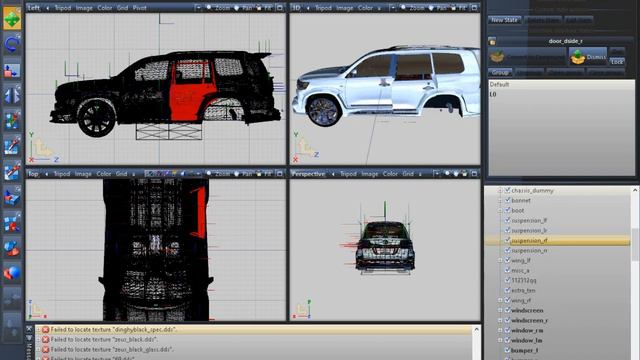The image size is (640, 360).
Task: Click the scene tree vertical scrollbar thumb
Action: click(x=635, y=244)
